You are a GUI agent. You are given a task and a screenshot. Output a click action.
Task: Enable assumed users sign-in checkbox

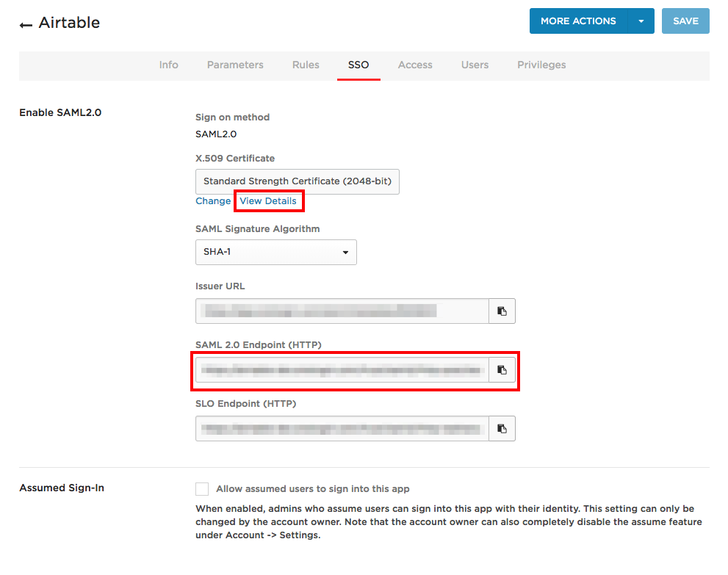[202, 488]
